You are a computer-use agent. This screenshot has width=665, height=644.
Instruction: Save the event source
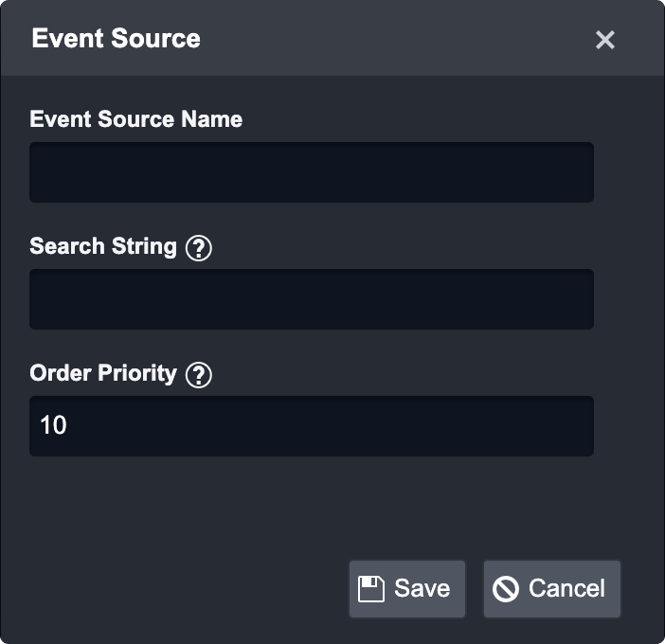pos(407,589)
